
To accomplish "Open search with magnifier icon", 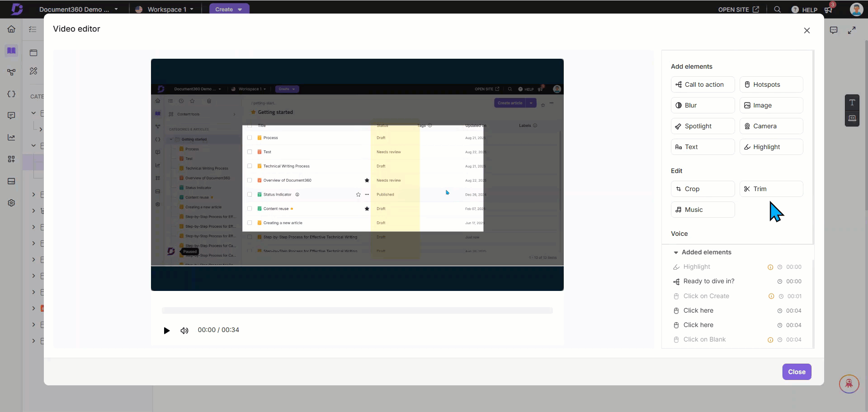I will tap(777, 9).
